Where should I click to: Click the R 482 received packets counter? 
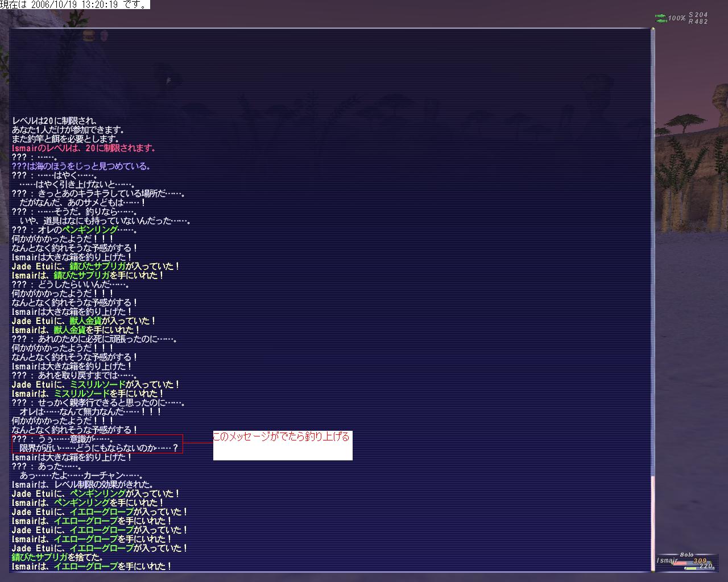(698, 22)
